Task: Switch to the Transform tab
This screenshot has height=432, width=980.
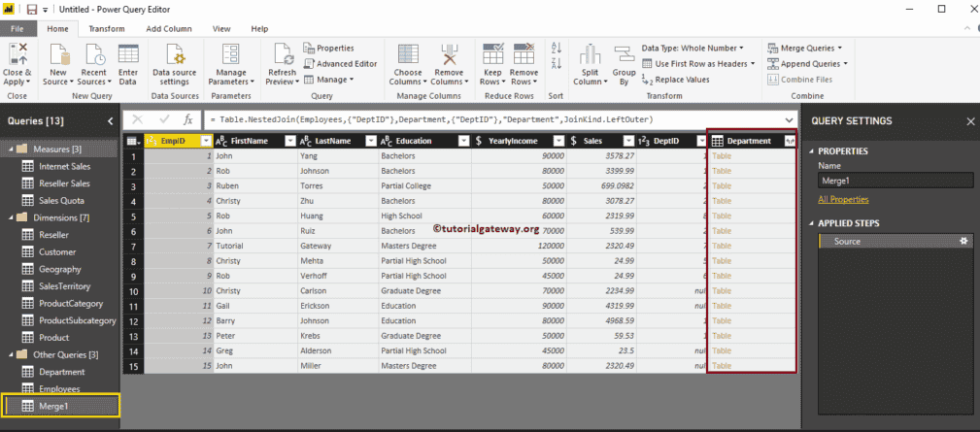Action: tap(106, 29)
